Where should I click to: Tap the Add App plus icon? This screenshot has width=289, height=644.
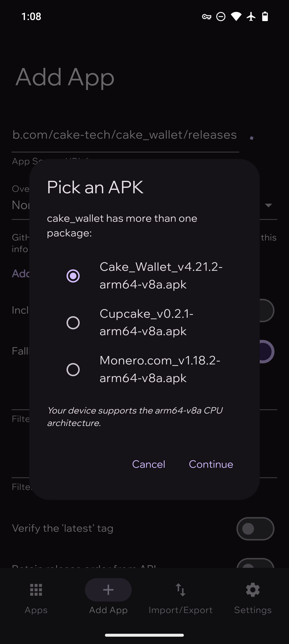108,590
